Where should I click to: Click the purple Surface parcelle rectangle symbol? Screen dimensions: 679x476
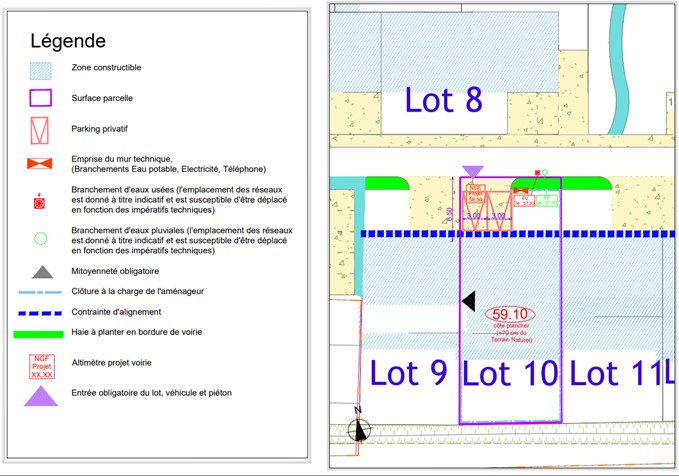click(x=41, y=98)
